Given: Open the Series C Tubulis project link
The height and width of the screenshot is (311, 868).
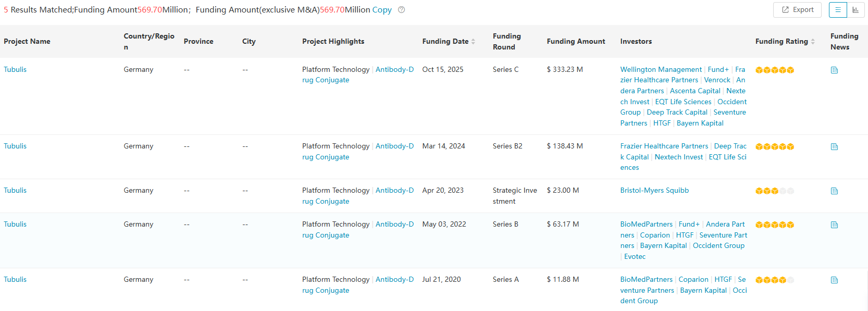Looking at the screenshot, I should tap(15, 69).
